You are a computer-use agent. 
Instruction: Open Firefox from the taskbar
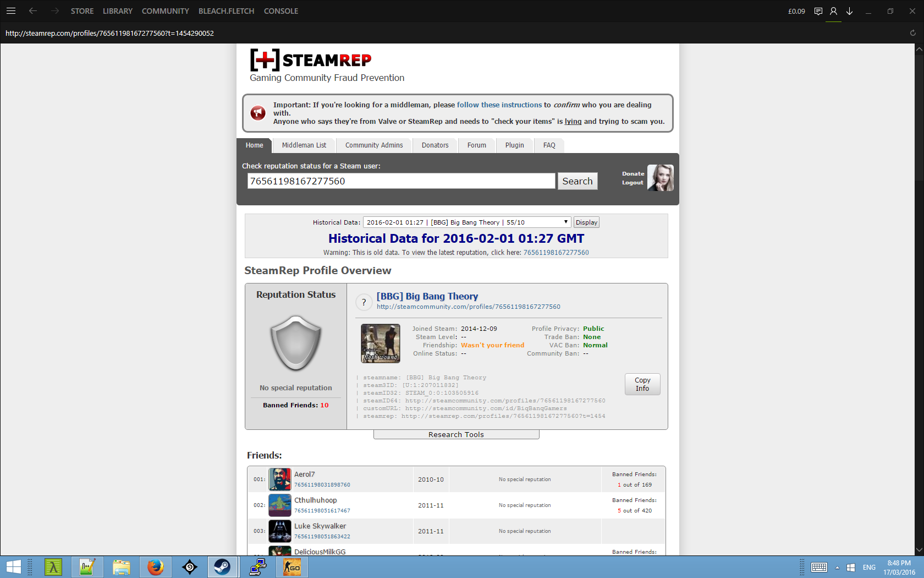tap(156, 567)
